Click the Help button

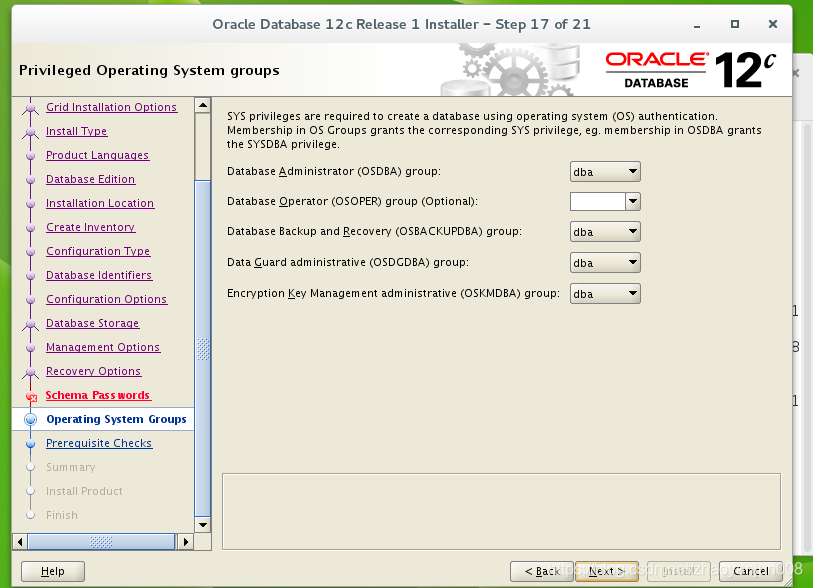53,571
